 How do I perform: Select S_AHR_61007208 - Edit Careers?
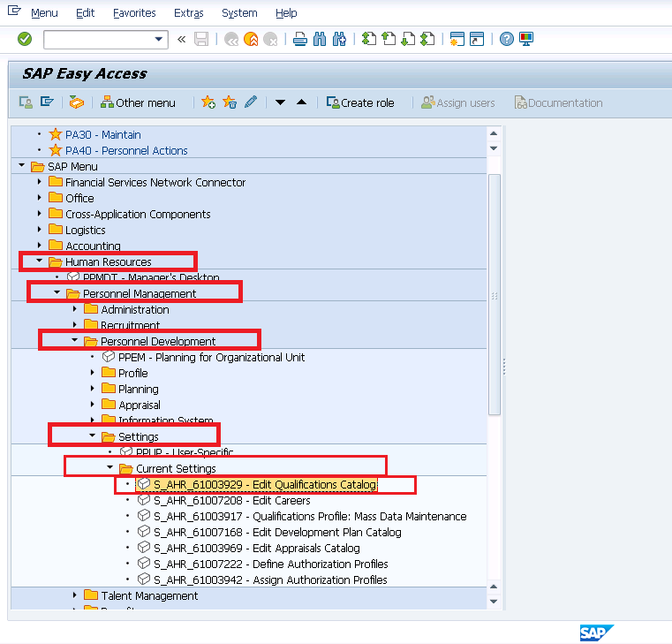(x=232, y=500)
